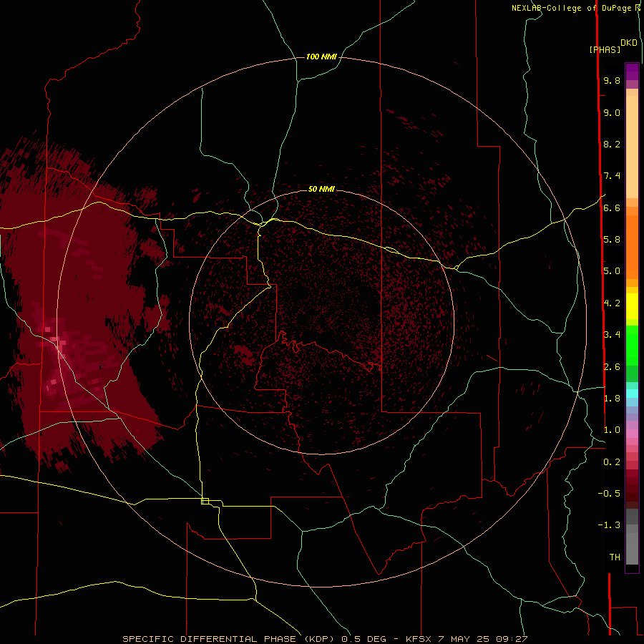Click the 6.6 value on the scale
Viewport: 644px width, 644px height.
612,208
